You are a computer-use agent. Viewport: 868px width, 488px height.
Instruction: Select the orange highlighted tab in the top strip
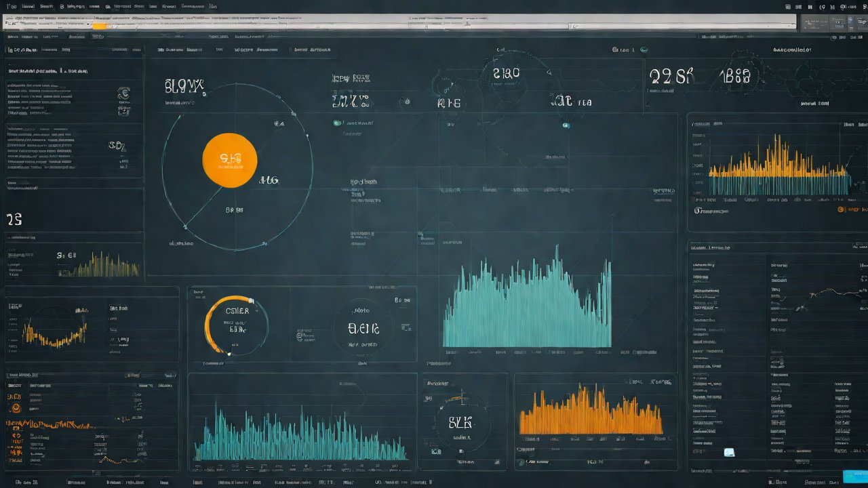(99, 26)
